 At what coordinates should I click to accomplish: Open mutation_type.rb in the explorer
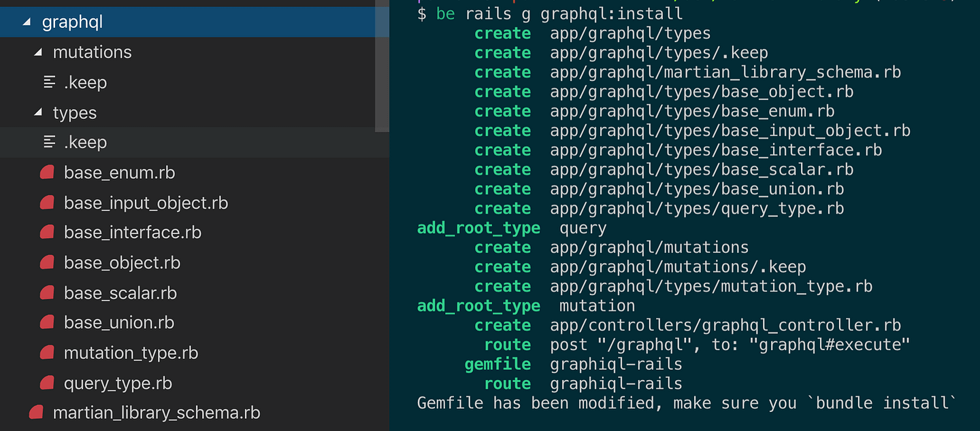(x=131, y=353)
